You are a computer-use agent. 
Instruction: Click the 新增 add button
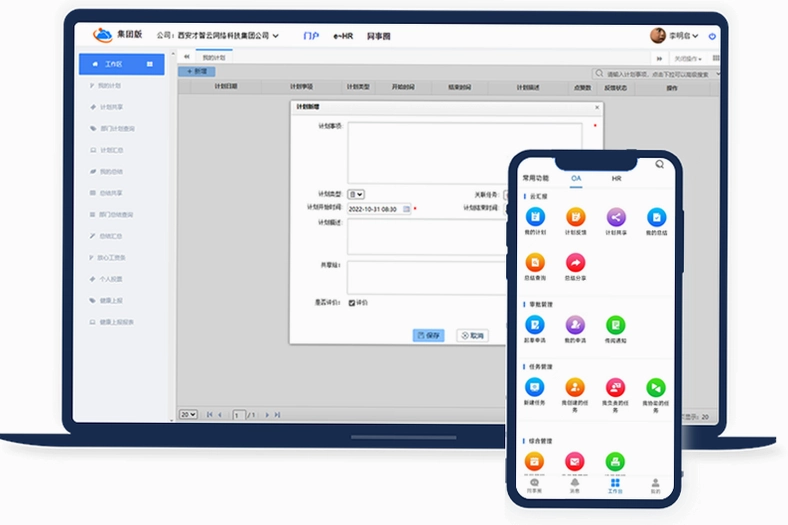(196, 71)
